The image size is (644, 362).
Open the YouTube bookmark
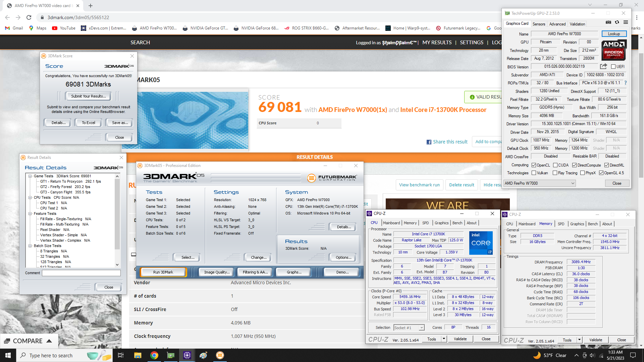[64, 28]
